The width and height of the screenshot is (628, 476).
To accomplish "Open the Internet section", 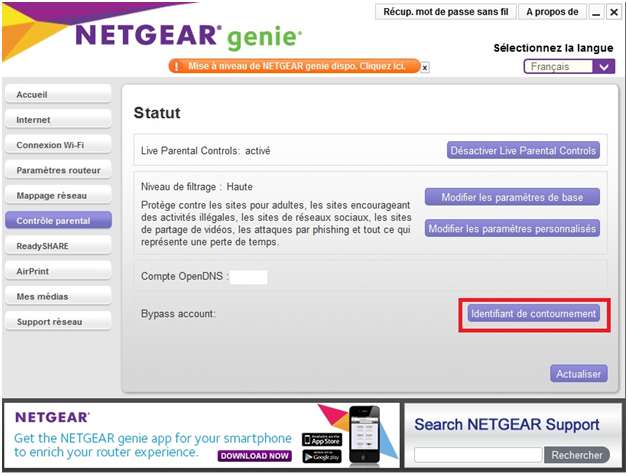I will [x=58, y=120].
